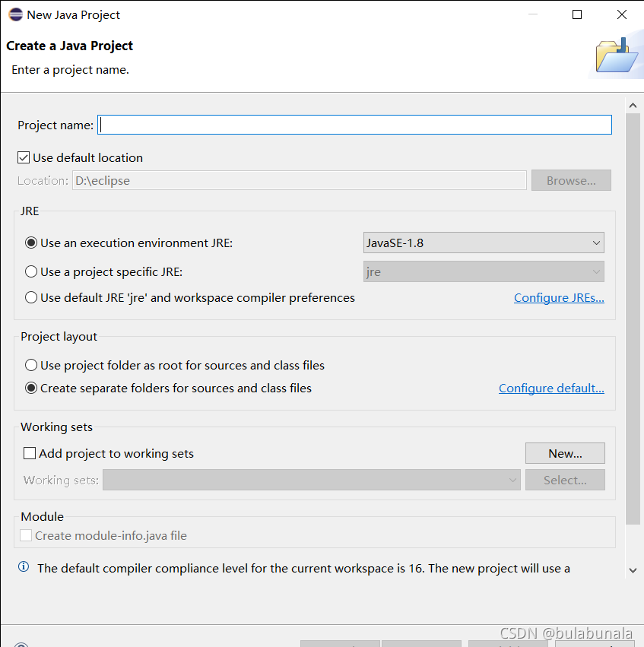Toggle Create module-info.java file checkbox
This screenshot has height=647, width=644.
click(26, 535)
